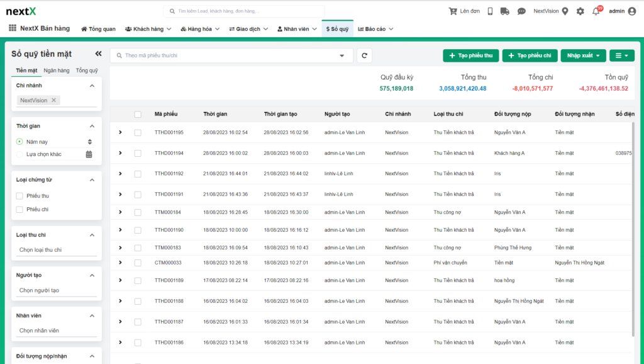This screenshot has height=364, width=644.
Task: Click the mobile phone icon
Action: pos(490,11)
